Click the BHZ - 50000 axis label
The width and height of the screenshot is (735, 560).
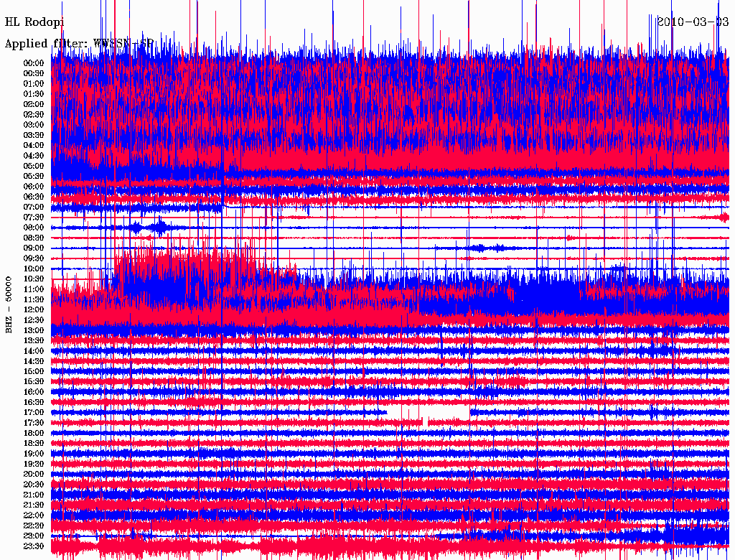click(x=9, y=304)
